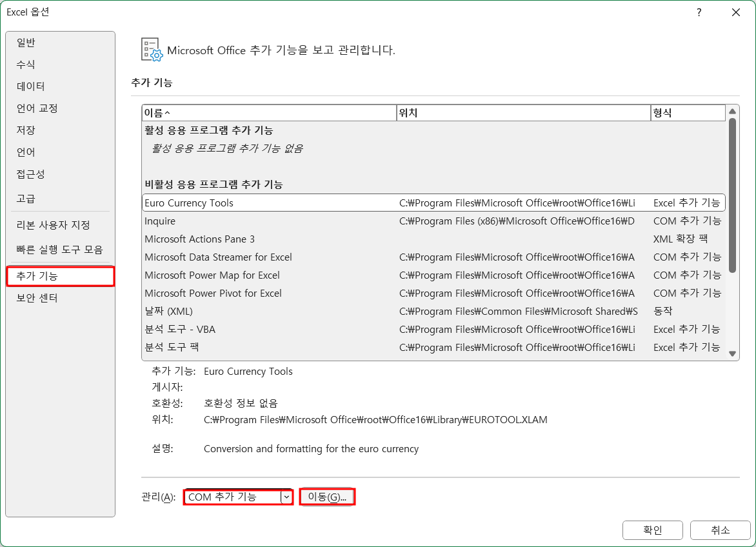Screen dimensions: 756x547
Task: Click the XML 확장 팩 type cell
Action: point(681,239)
